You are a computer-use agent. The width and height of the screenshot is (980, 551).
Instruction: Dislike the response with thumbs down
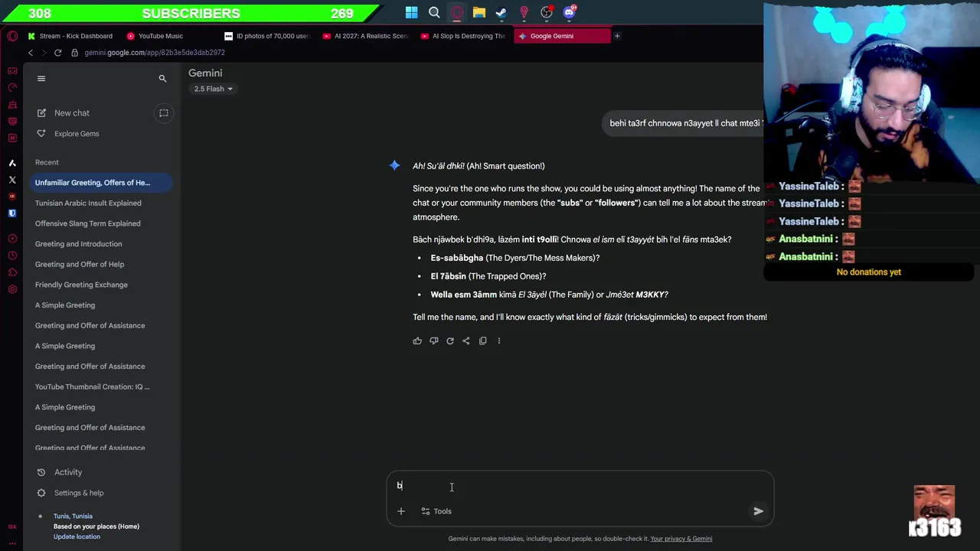(433, 341)
